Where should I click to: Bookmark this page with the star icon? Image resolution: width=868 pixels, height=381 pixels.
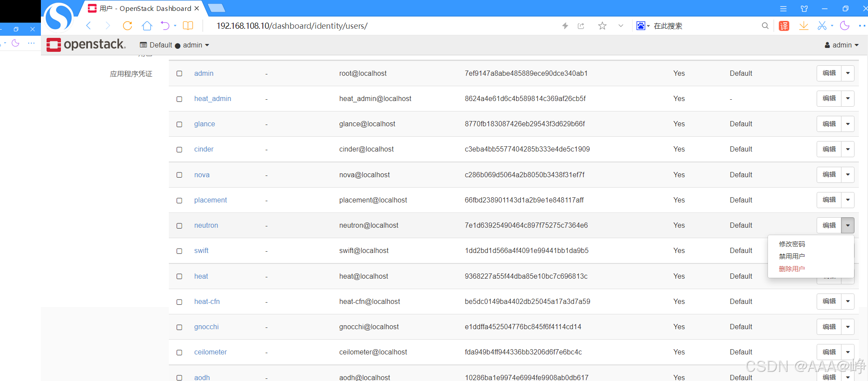[602, 26]
